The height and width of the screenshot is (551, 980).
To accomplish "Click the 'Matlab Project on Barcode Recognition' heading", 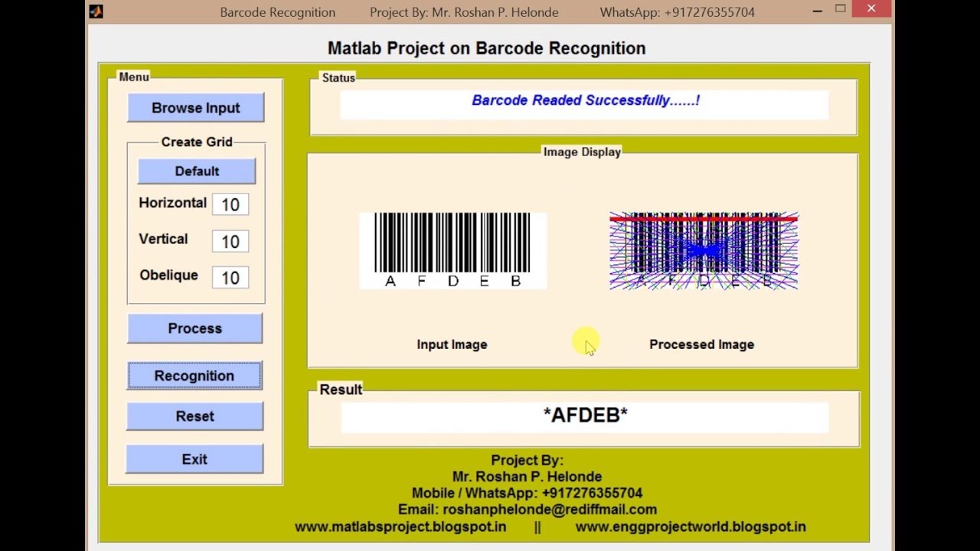I will tap(487, 48).
